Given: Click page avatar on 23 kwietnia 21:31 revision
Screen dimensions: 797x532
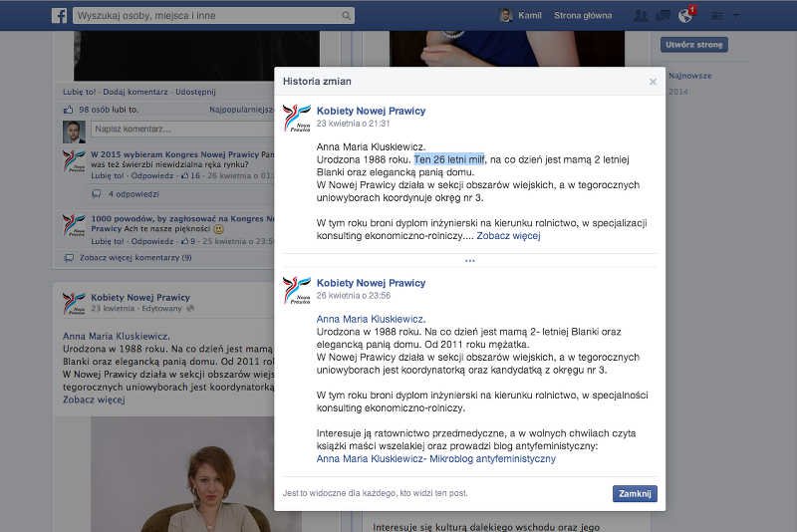Looking at the screenshot, I should 297,118.
